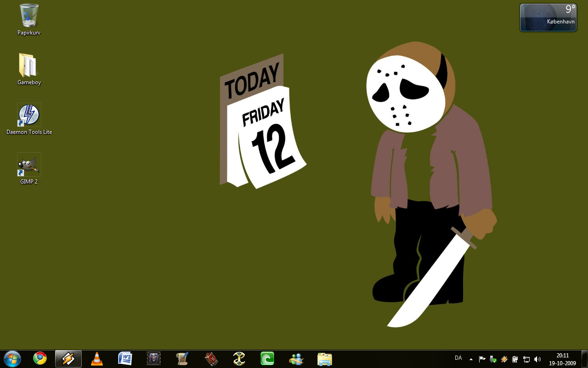Open the Windows Start menu orb
The height and width of the screenshot is (368, 588).
click(12, 358)
